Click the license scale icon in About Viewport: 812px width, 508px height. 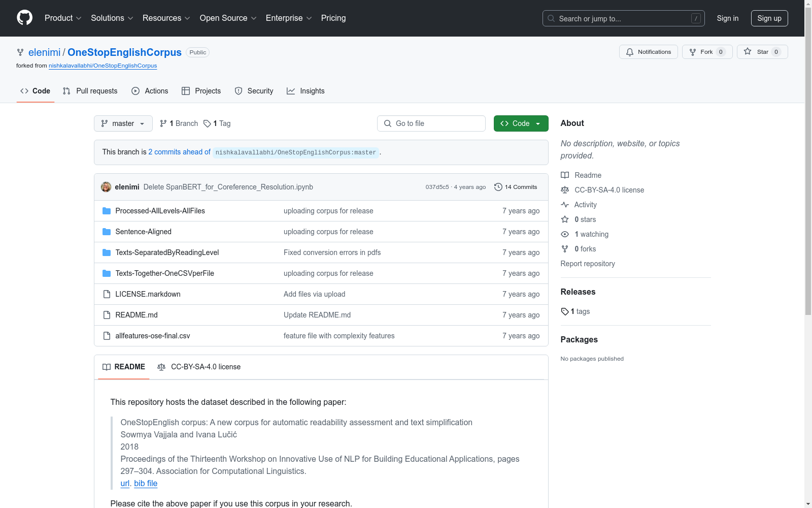pos(565,190)
